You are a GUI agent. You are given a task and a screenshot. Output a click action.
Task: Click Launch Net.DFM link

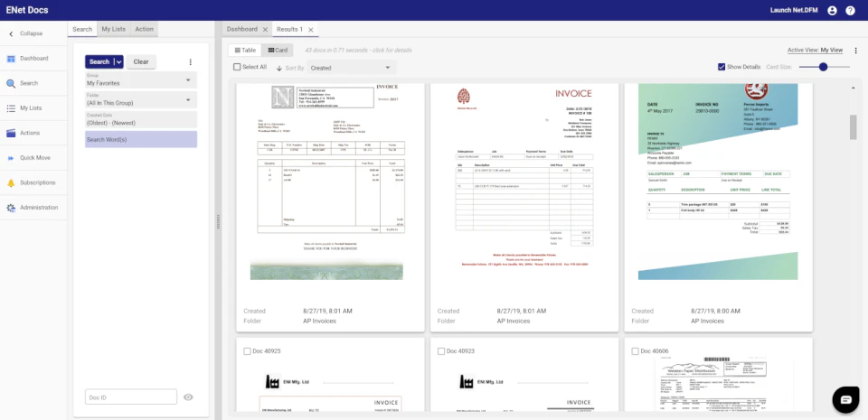point(794,11)
